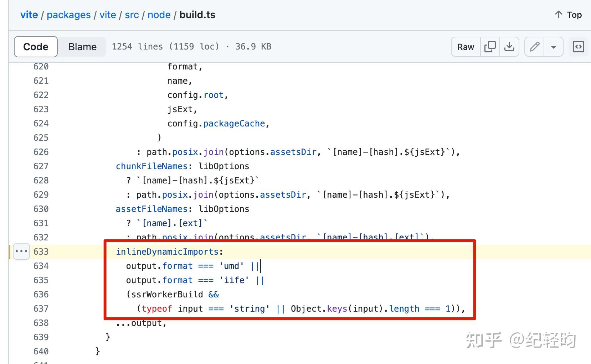Download the raw build.ts file
The image size is (591, 364).
click(x=509, y=47)
